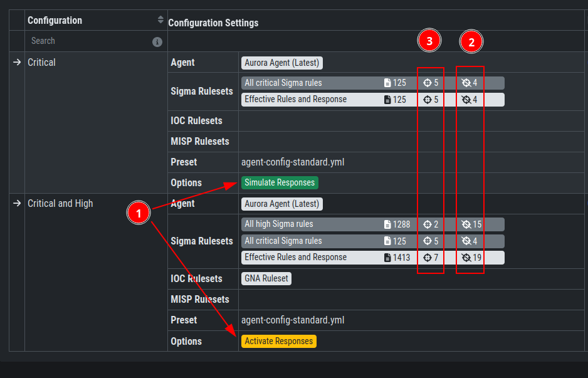The width and height of the screenshot is (588, 378).
Task: Click Simulate Responses option badge
Action: (280, 182)
